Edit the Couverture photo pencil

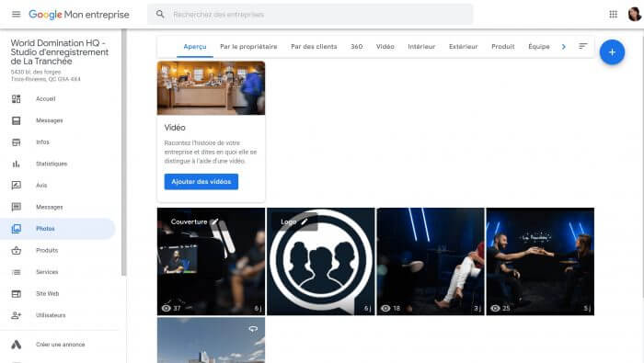pyautogui.click(x=214, y=221)
